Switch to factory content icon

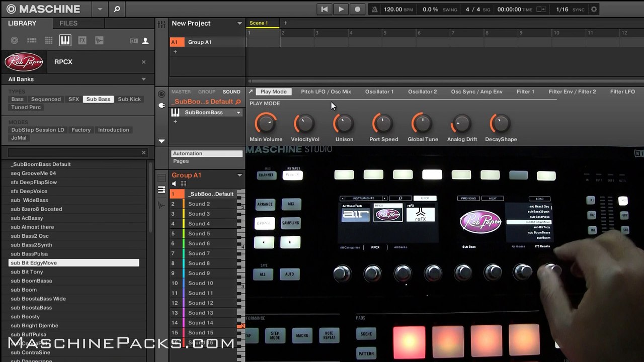pos(134,41)
